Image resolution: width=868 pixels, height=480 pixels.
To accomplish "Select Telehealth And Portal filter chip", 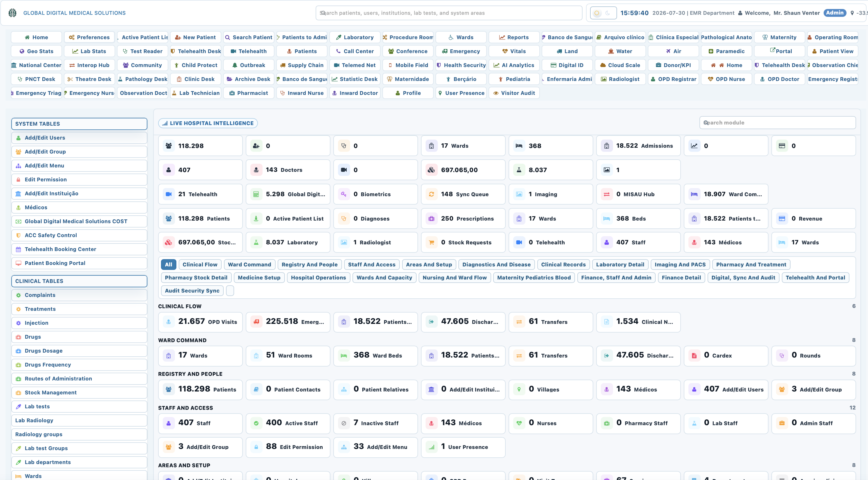I will 815,277.
